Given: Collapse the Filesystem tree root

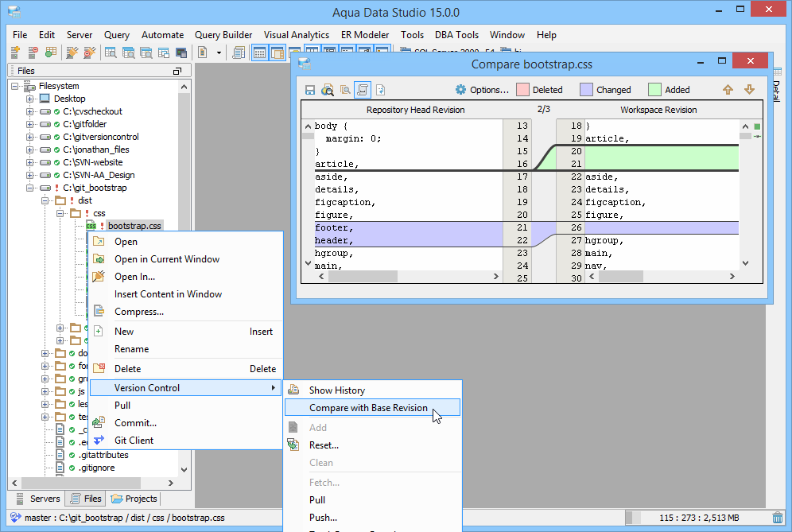Looking at the screenshot, I should (x=14, y=87).
